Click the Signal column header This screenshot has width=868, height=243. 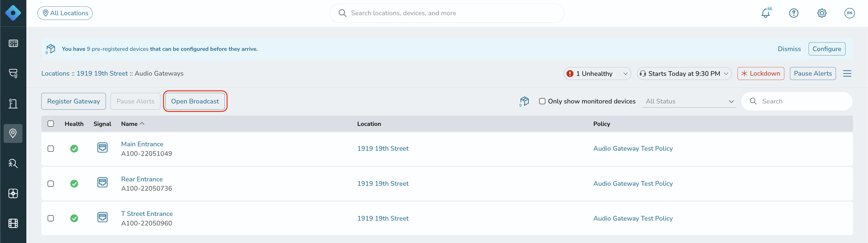point(103,124)
